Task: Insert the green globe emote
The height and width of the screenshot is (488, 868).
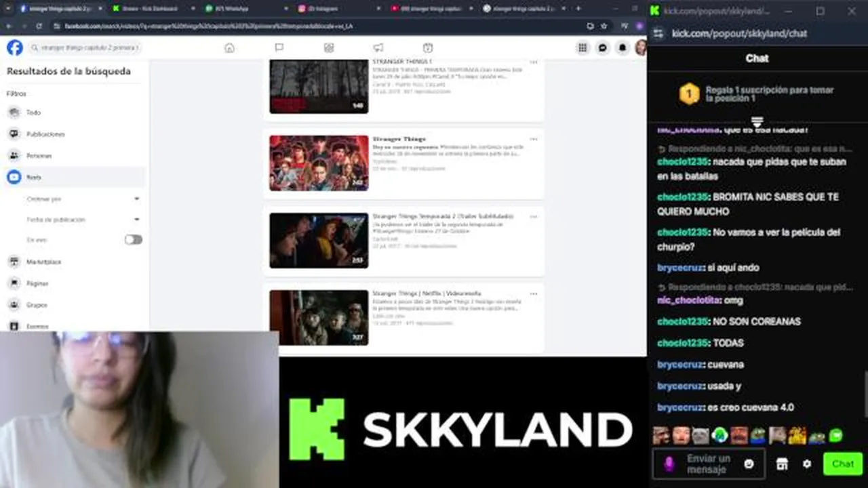Action: (719, 435)
